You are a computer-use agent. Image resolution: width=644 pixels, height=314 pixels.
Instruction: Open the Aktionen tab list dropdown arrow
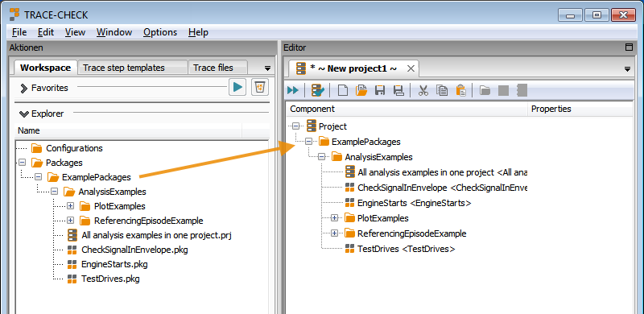click(x=267, y=68)
